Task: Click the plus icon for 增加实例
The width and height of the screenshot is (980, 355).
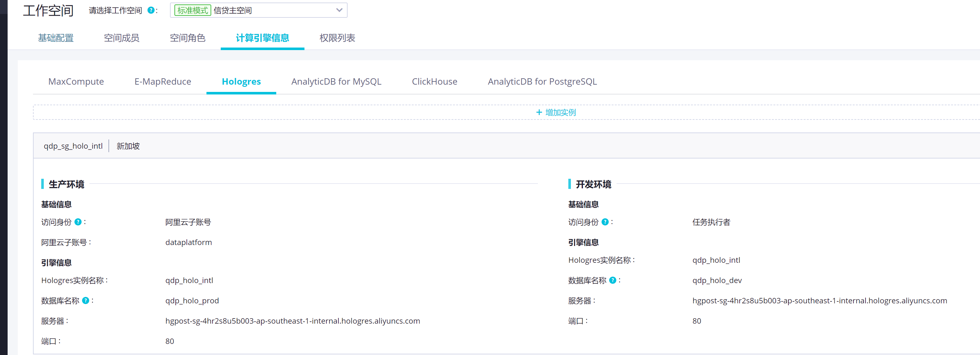Action: point(539,113)
